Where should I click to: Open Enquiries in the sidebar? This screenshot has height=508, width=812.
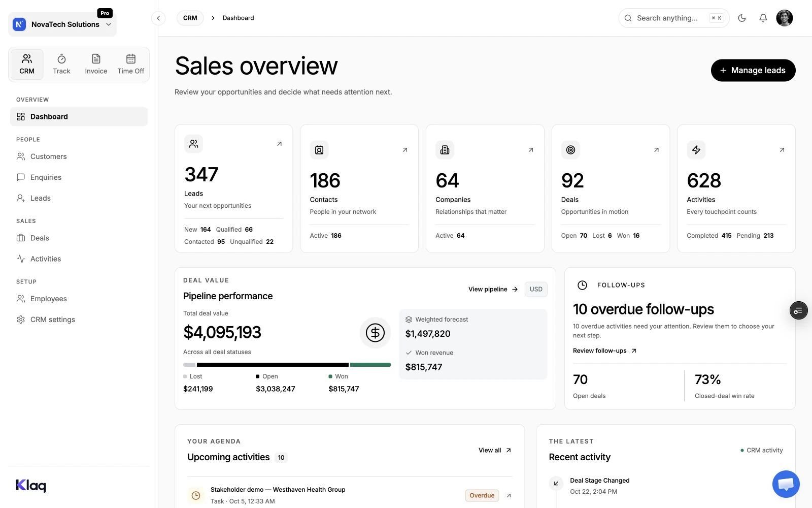(79, 177)
